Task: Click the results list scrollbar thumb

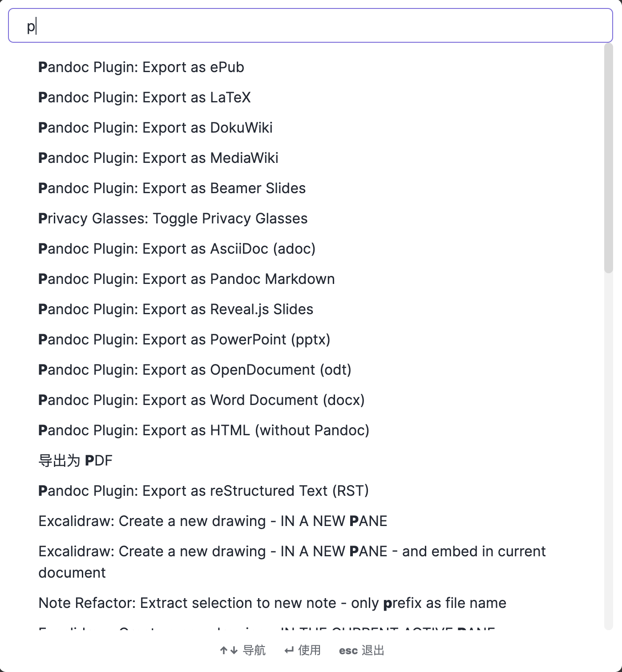Action: tap(608, 158)
